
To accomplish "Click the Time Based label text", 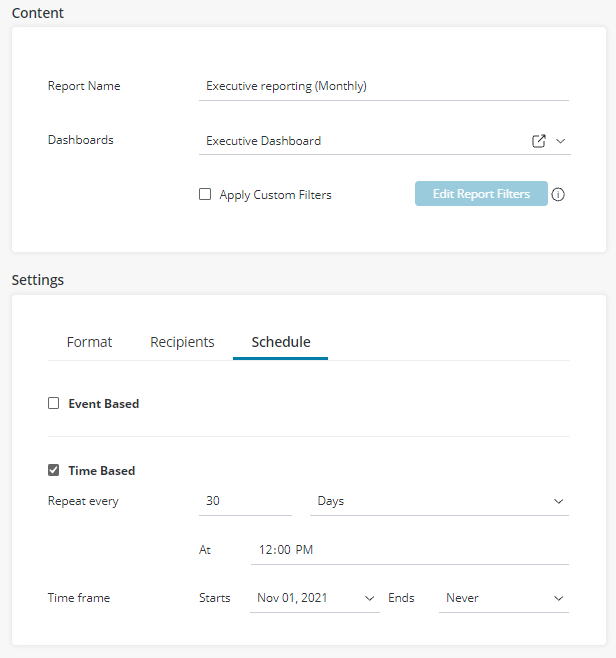I will click(x=102, y=470).
